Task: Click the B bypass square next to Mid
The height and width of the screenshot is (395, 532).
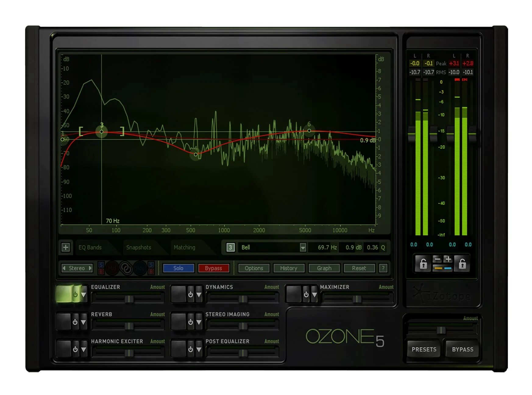Action: 101,271
